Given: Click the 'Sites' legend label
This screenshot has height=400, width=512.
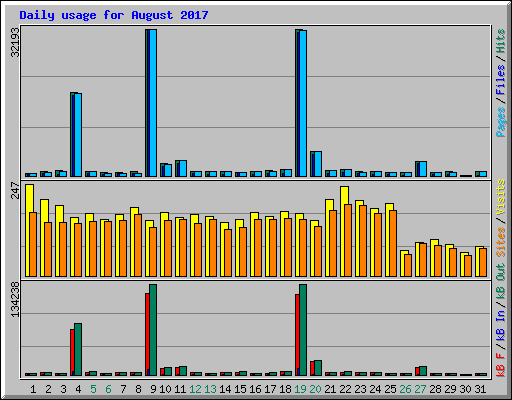Looking at the screenshot, I should pos(501,242).
